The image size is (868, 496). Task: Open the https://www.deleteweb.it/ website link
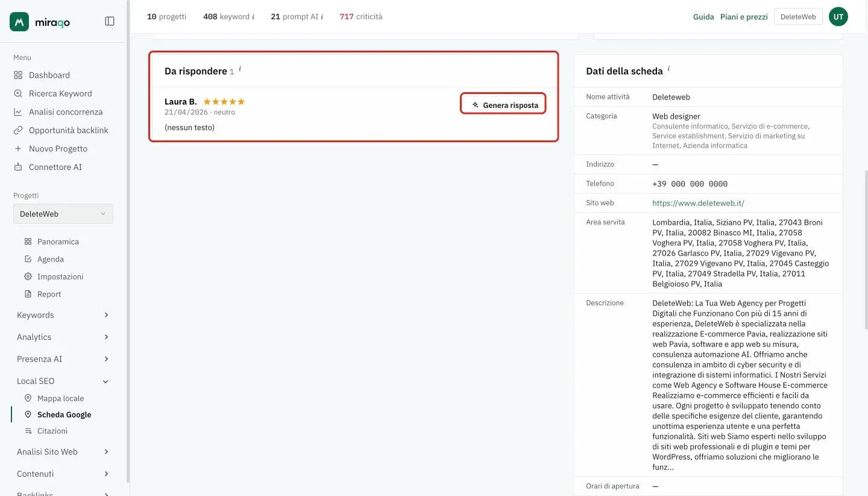pos(698,203)
